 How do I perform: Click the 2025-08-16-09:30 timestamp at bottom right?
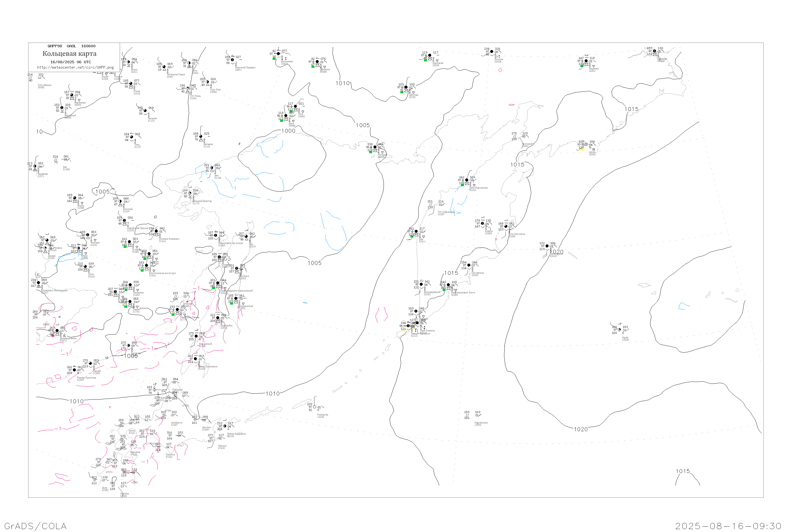click(x=729, y=526)
